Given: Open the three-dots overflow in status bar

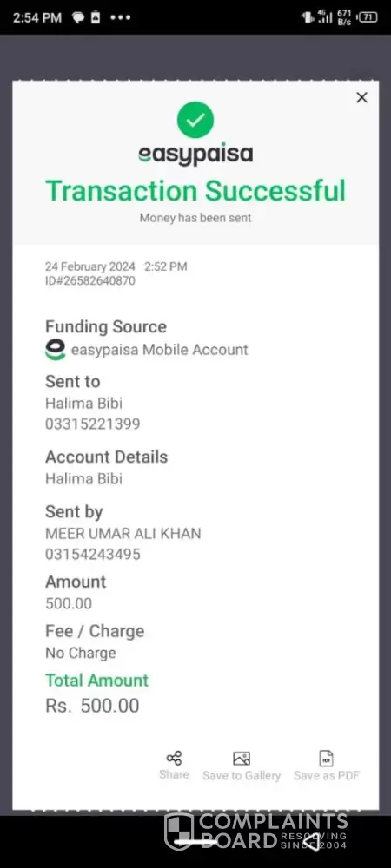Looking at the screenshot, I should [x=120, y=17].
